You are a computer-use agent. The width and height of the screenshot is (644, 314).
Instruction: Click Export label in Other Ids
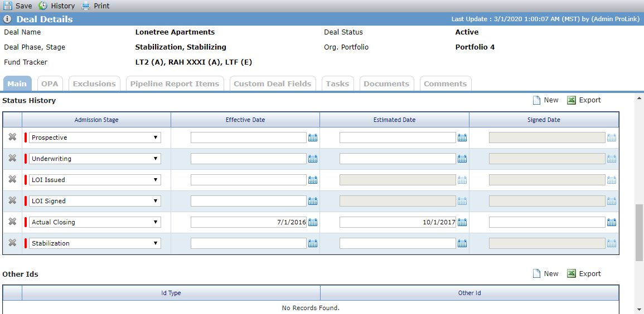[x=590, y=273]
